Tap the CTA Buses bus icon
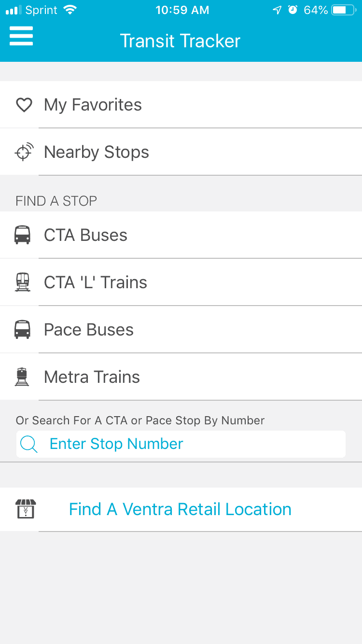The image size is (362, 644). tap(22, 235)
